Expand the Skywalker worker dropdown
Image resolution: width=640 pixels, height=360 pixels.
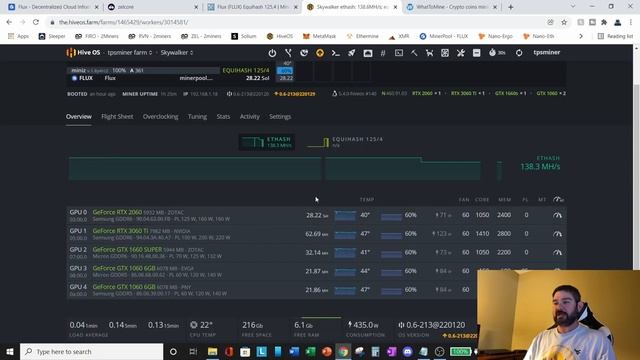177,53
